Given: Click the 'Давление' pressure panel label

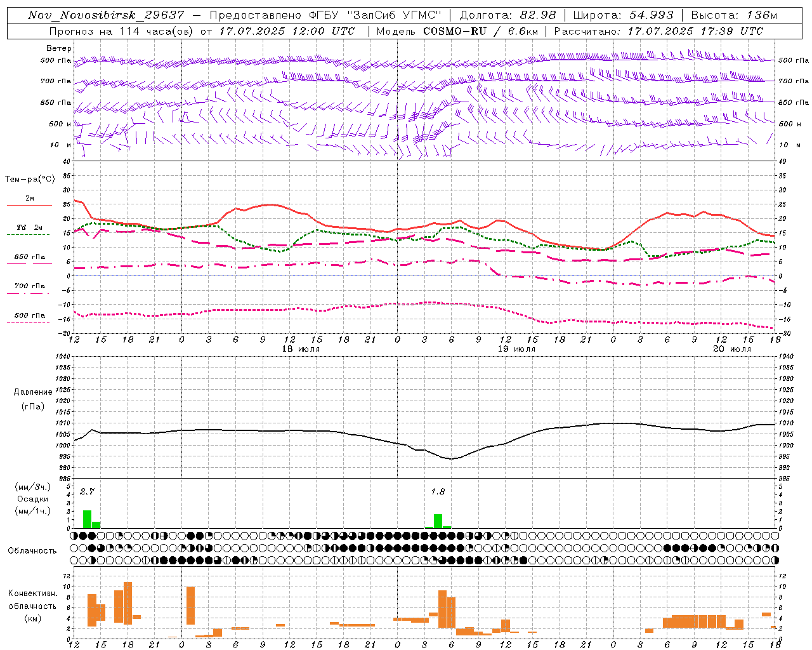Looking at the screenshot, I should pyautogui.click(x=33, y=392).
